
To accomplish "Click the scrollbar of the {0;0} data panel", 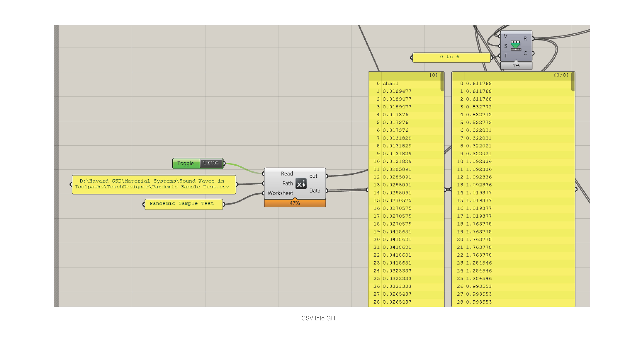I will click(573, 82).
